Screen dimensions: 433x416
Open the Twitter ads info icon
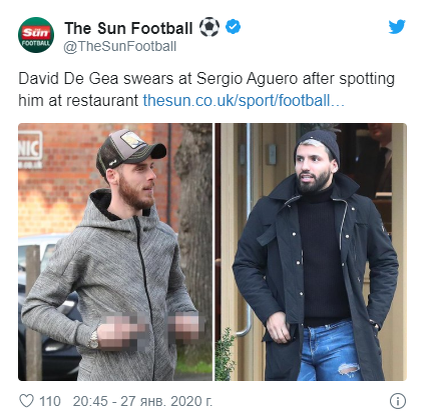click(x=398, y=401)
